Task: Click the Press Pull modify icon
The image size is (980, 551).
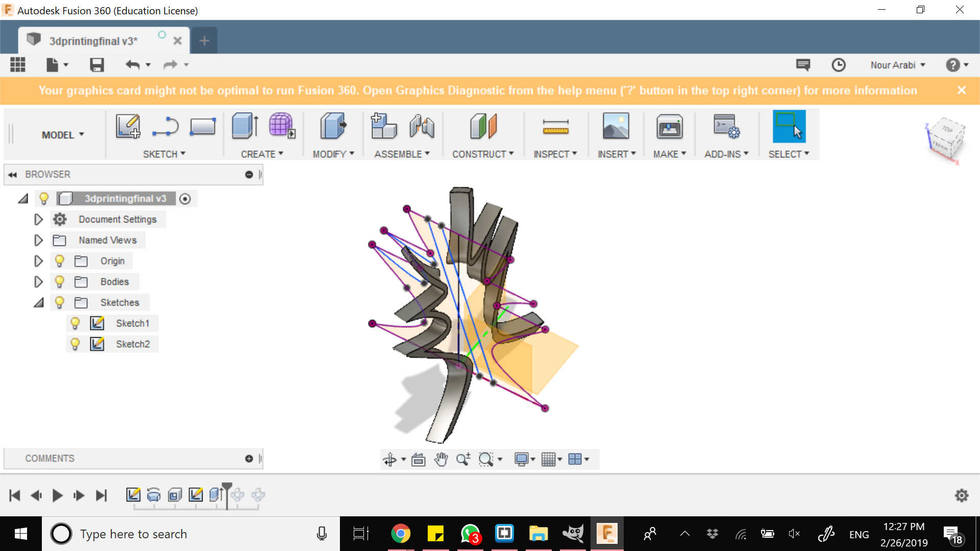Action: [333, 126]
